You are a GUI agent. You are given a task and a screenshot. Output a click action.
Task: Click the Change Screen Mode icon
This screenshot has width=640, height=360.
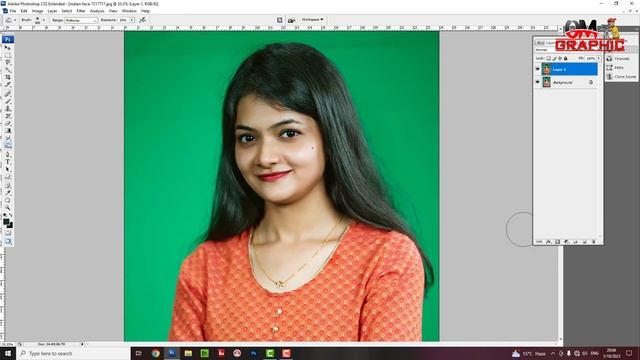pos(8,242)
